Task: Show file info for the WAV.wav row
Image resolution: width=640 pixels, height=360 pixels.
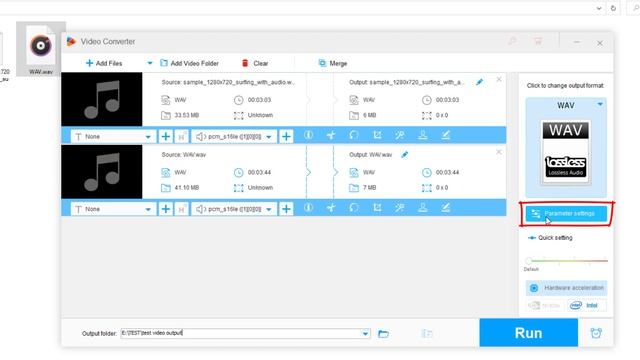Action: (309, 208)
